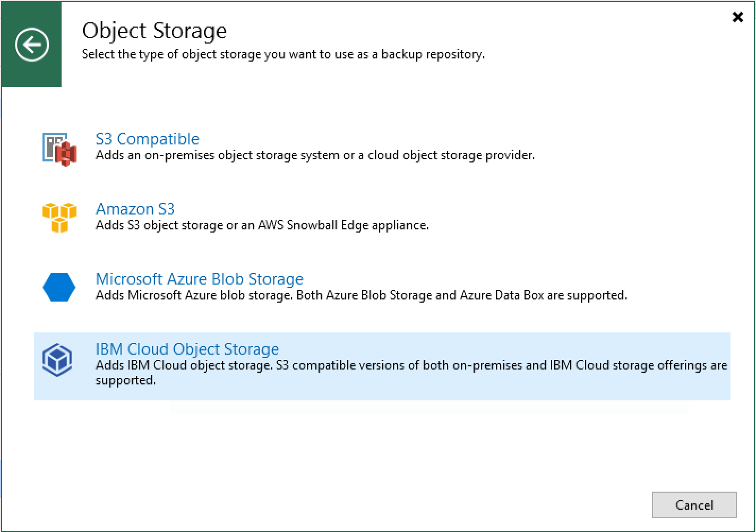Click the word 'supported.' on the IBM description's last line
The height and width of the screenshot is (532, 756).
(125, 380)
